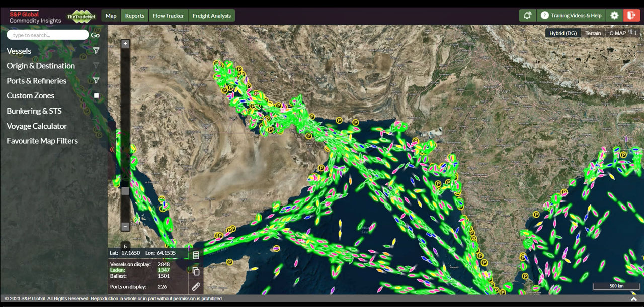
Task: Open Training Videos & Help
Action: point(571,16)
